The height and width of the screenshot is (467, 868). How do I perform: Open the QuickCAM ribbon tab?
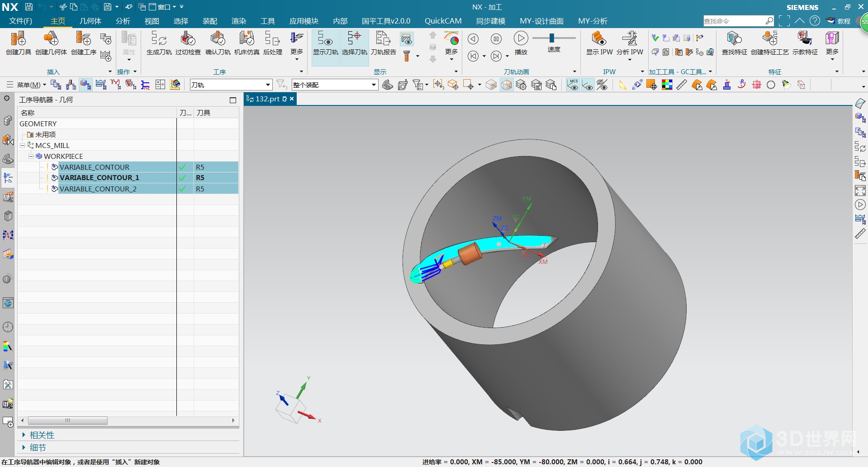(x=443, y=21)
